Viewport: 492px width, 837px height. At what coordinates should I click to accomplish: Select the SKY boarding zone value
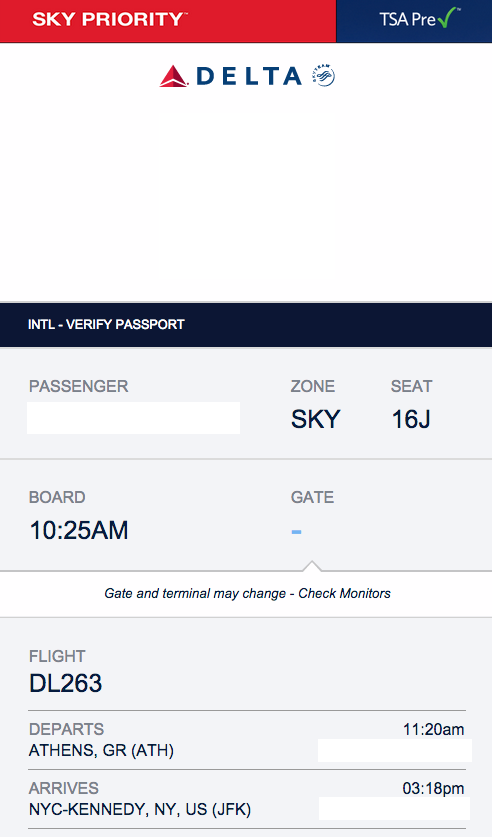point(315,419)
